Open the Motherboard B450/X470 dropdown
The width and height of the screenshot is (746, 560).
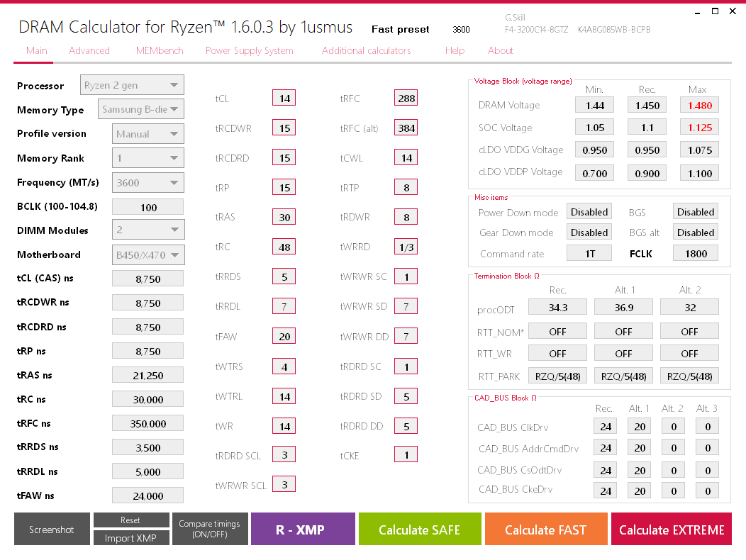pos(148,255)
